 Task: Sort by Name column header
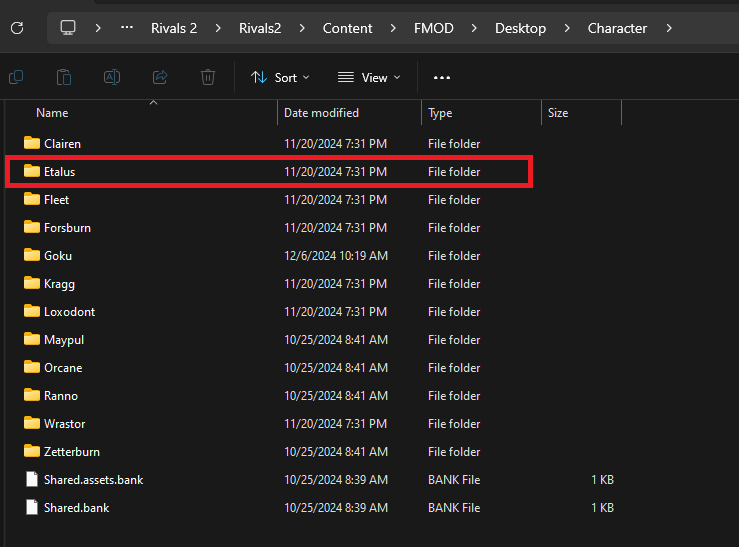click(52, 113)
